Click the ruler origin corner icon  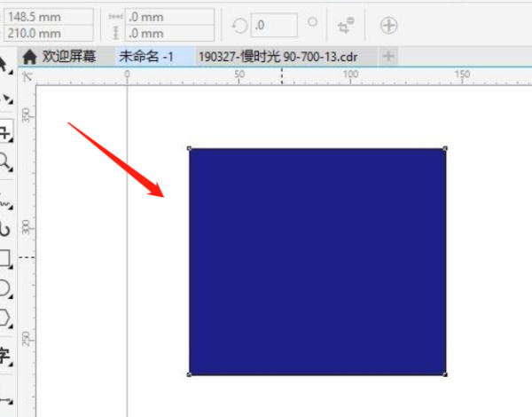point(27,76)
